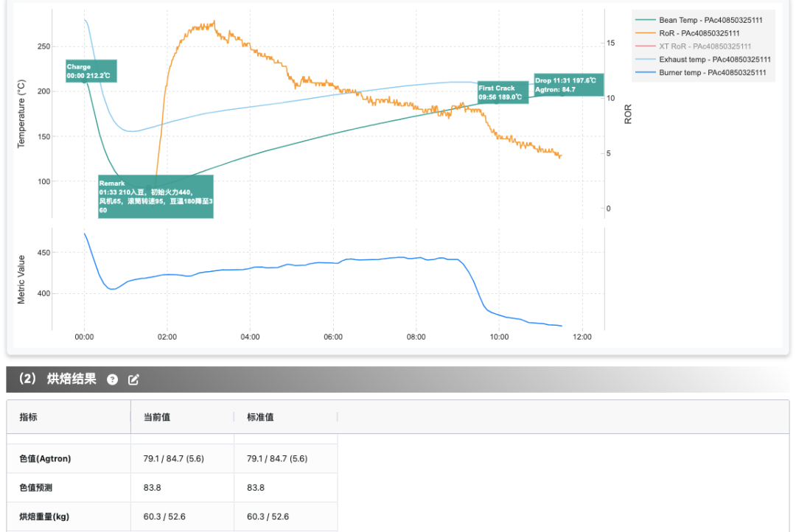Open the Remark 01:33 annotation box
The width and height of the screenshot is (796, 532).
(x=156, y=197)
